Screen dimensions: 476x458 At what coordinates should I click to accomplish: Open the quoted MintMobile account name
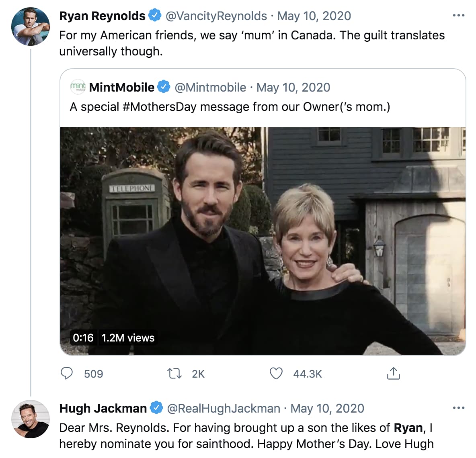tap(121, 87)
